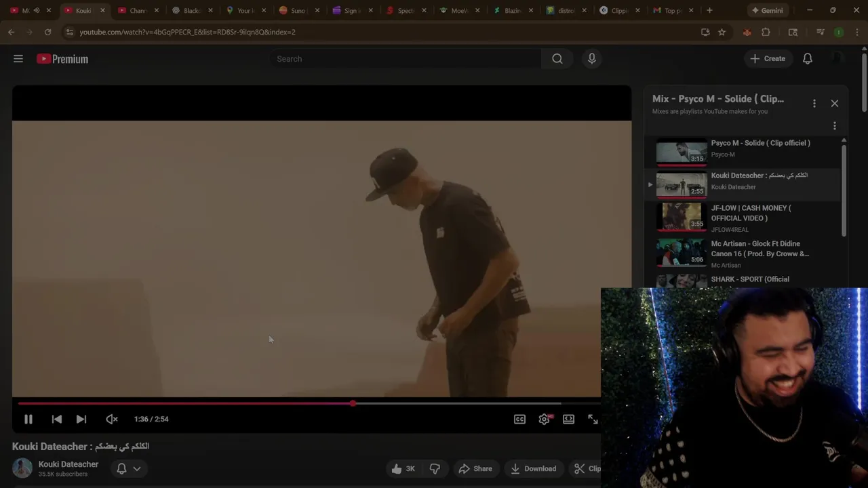Play Psyco M - Solide from playlist
Viewport: 868px width, 488px height.
coord(743,152)
